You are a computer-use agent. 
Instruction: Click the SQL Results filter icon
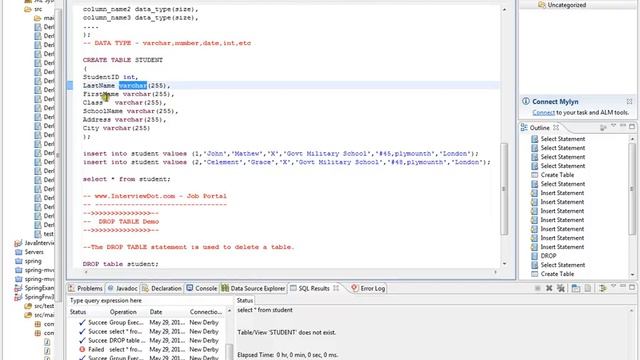click(602, 288)
